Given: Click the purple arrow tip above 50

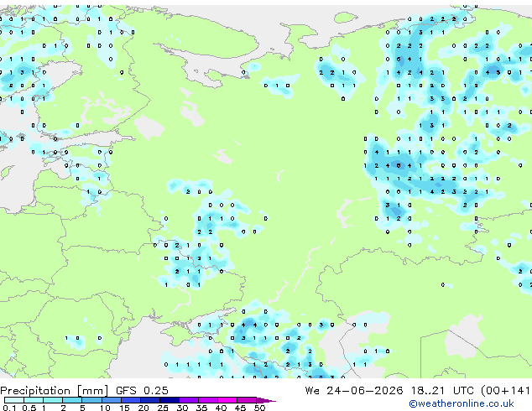Looking at the screenshot, I should (266, 400).
